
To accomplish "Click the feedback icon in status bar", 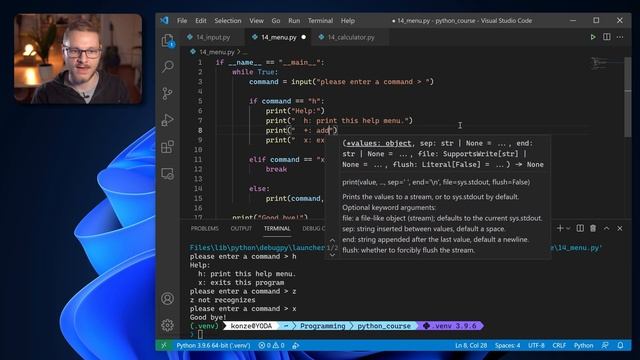I will (605, 345).
